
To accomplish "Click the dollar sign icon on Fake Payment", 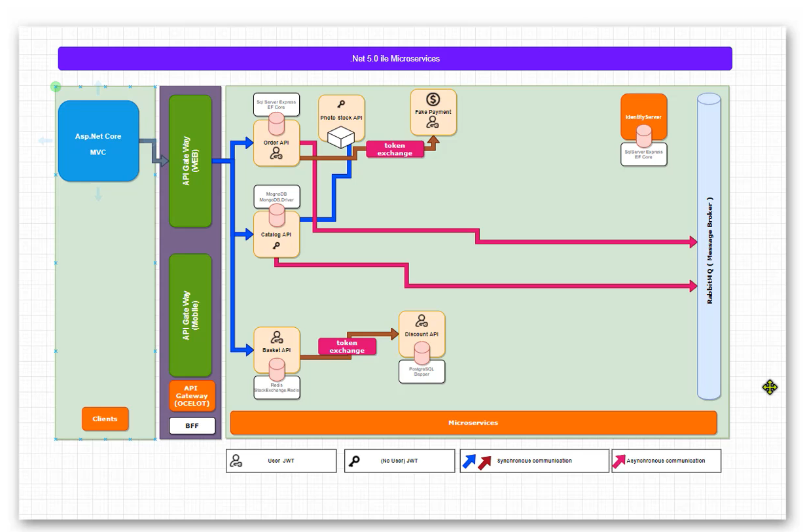I will [433, 99].
